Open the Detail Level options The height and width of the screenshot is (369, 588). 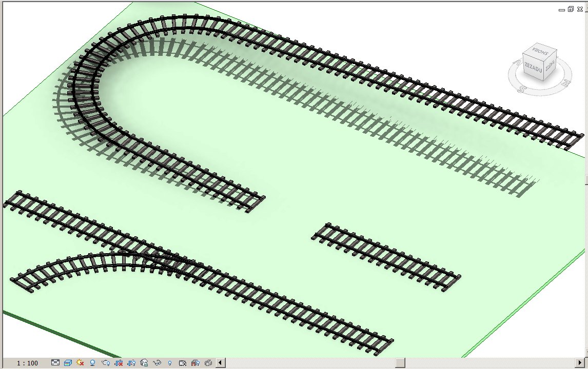point(55,363)
